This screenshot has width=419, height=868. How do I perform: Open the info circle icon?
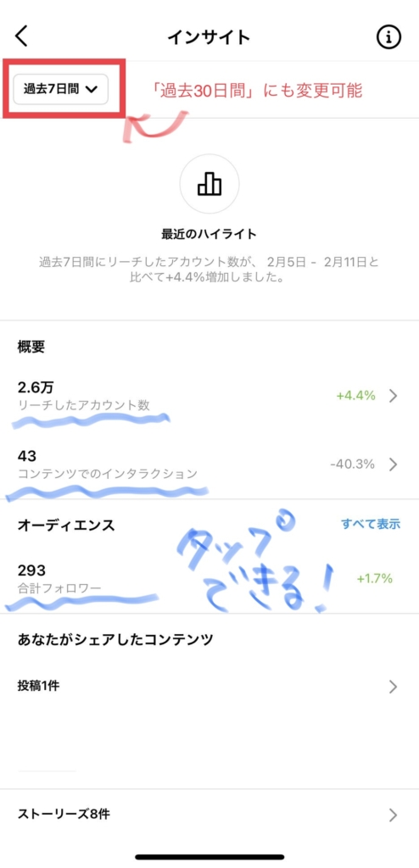click(x=388, y=37)
